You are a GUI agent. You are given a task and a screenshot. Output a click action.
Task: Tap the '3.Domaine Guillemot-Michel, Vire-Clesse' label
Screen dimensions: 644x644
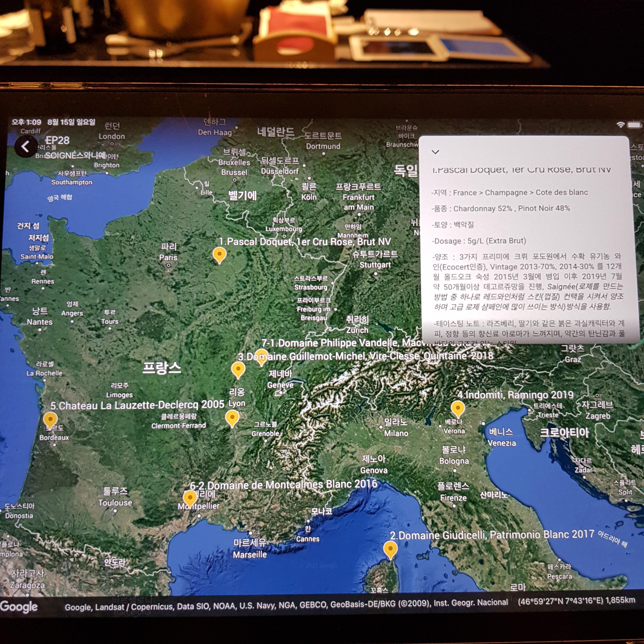(x=365, y=356)
